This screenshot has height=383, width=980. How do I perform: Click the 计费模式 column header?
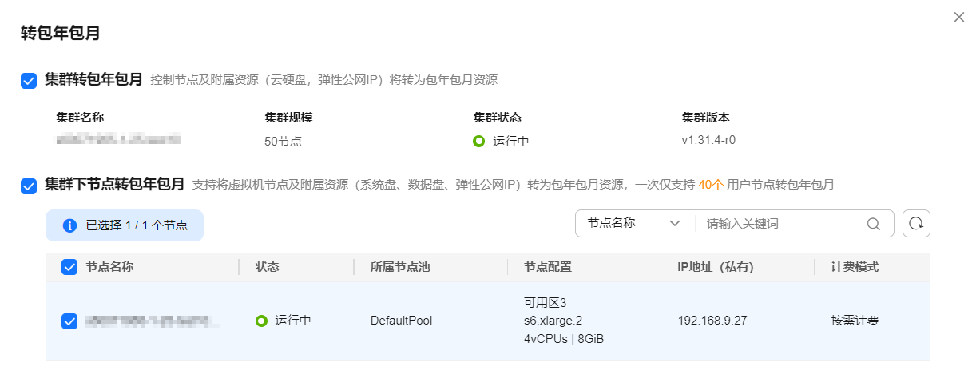(855, 267)
